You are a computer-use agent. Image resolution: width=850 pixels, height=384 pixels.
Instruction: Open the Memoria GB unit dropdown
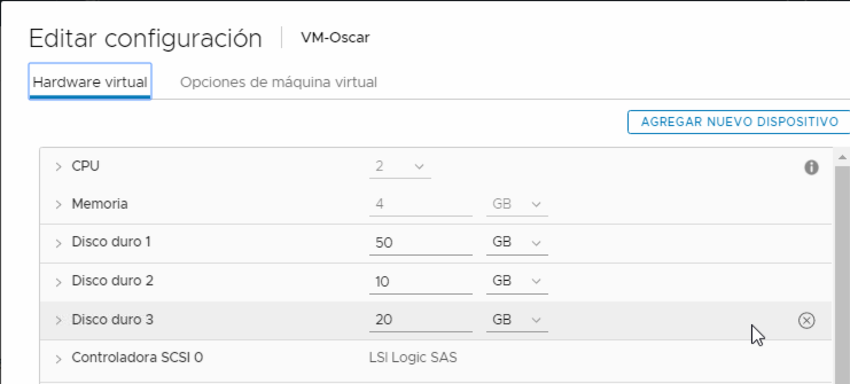pos(517,204)
